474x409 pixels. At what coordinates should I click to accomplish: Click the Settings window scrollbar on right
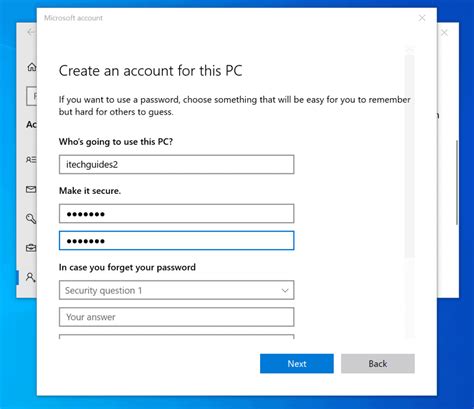tap(457, 182)
